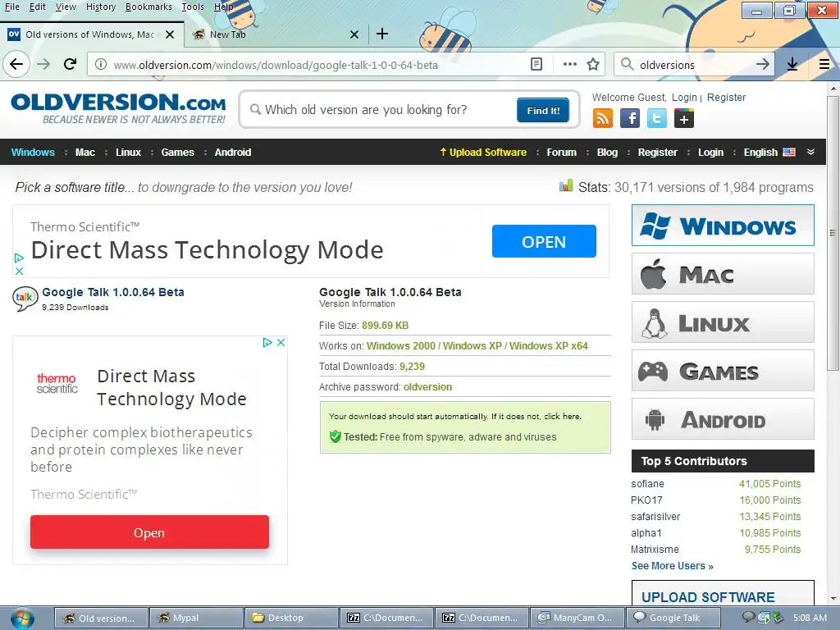The image size is (840, 630).
Task: Click red Open button in left ad
Action: [149, 532]
